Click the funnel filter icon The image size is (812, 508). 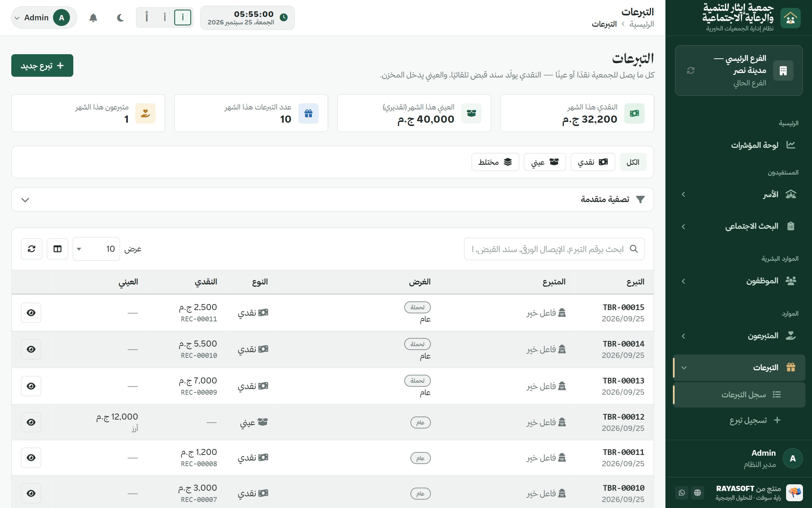[x=640, y=199]
